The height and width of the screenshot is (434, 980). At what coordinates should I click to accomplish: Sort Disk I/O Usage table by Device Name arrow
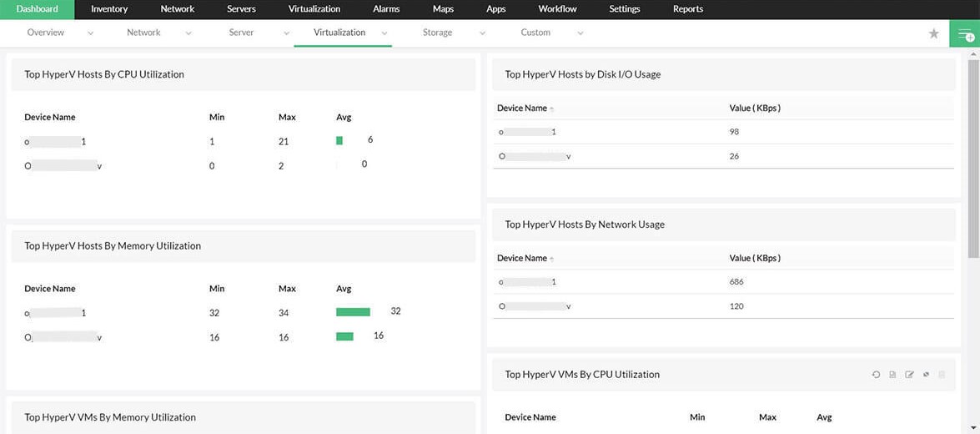[551, 108]
